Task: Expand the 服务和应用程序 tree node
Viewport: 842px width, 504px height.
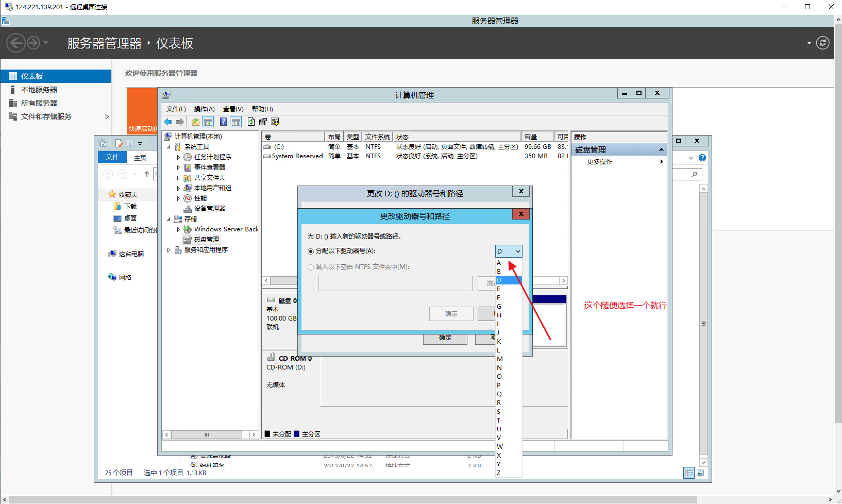Action: (x=169, y=250)
